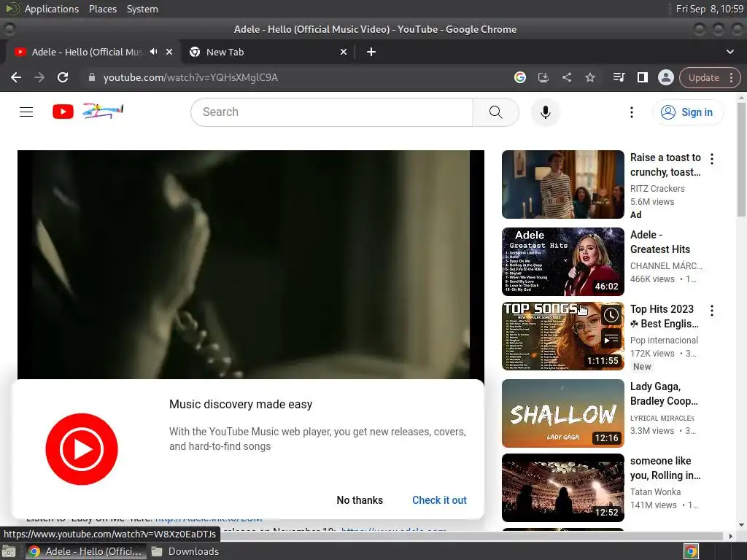Click the YouTube search input field

(x=332, y=112)
